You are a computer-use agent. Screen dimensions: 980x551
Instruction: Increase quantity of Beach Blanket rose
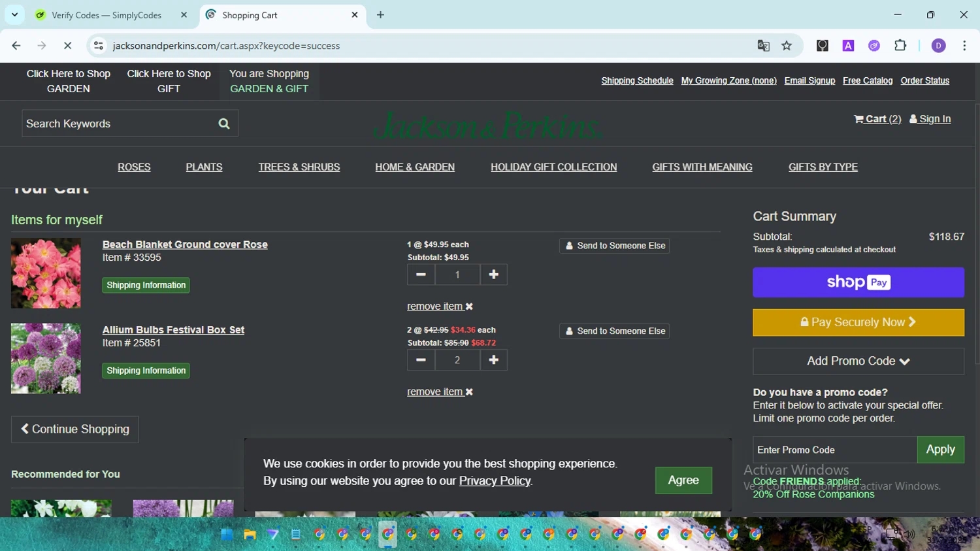[x=494, y=275]
